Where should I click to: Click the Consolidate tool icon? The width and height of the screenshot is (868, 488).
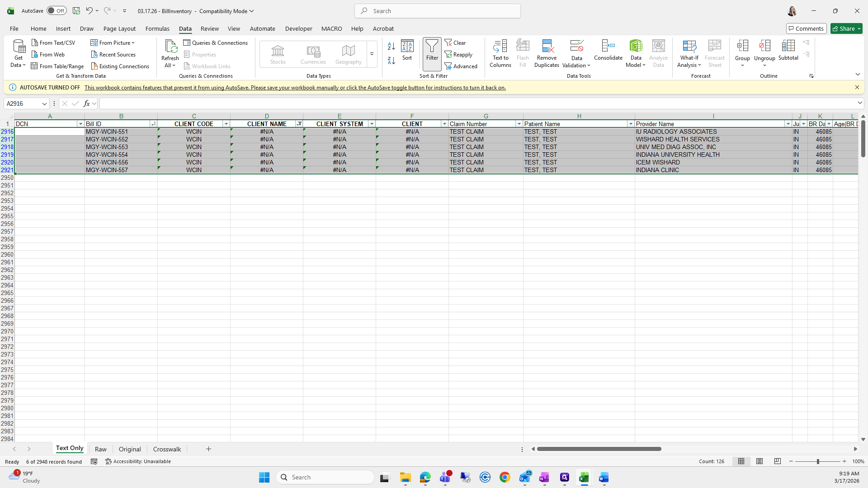[x=608, y=46]
